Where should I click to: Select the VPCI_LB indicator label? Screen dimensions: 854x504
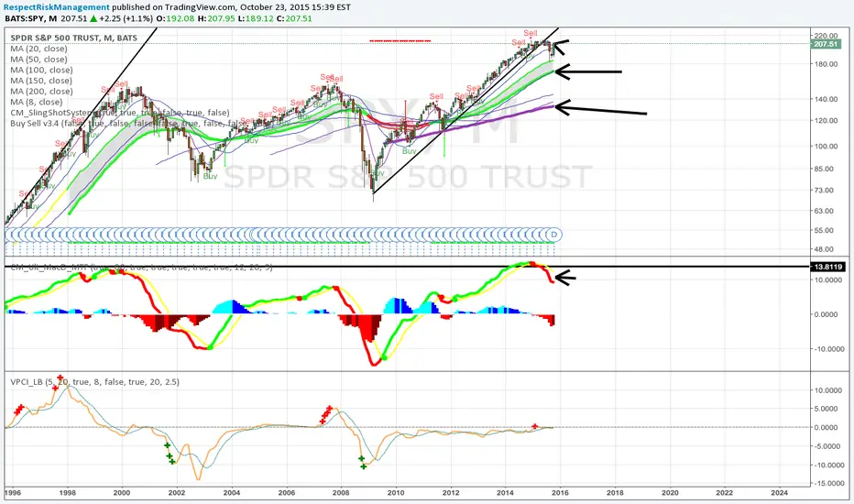[94, 381]
